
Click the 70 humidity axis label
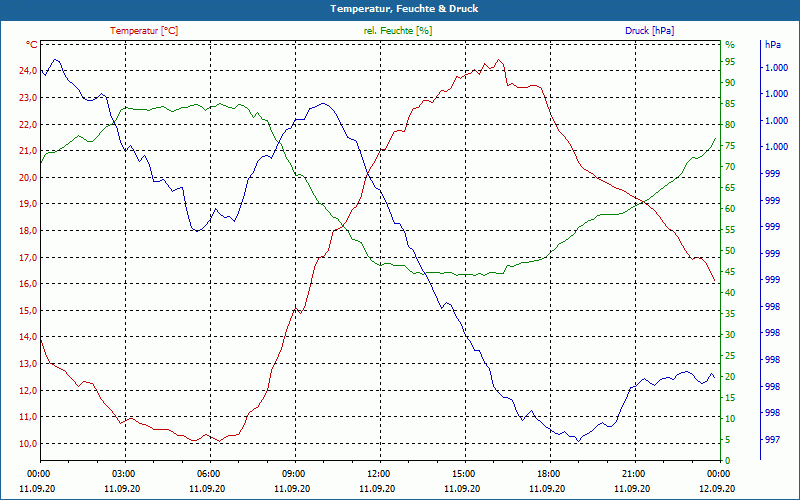coord(730,167)
